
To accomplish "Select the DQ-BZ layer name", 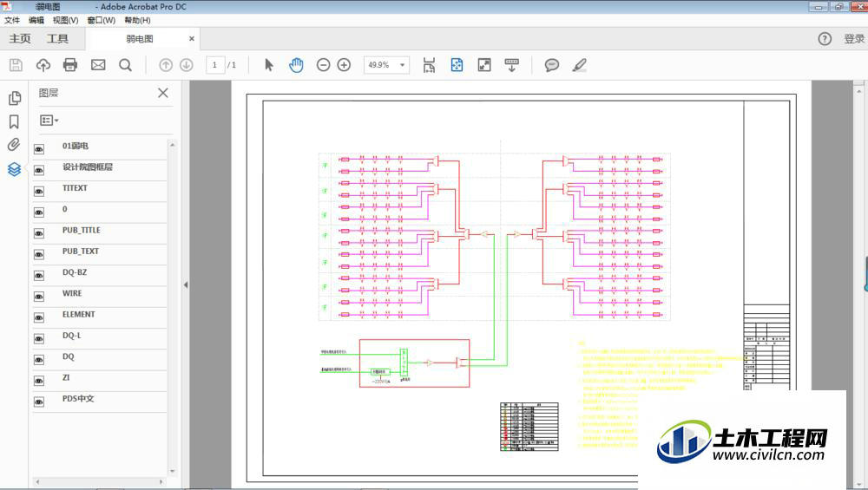I will coord(75,272).
